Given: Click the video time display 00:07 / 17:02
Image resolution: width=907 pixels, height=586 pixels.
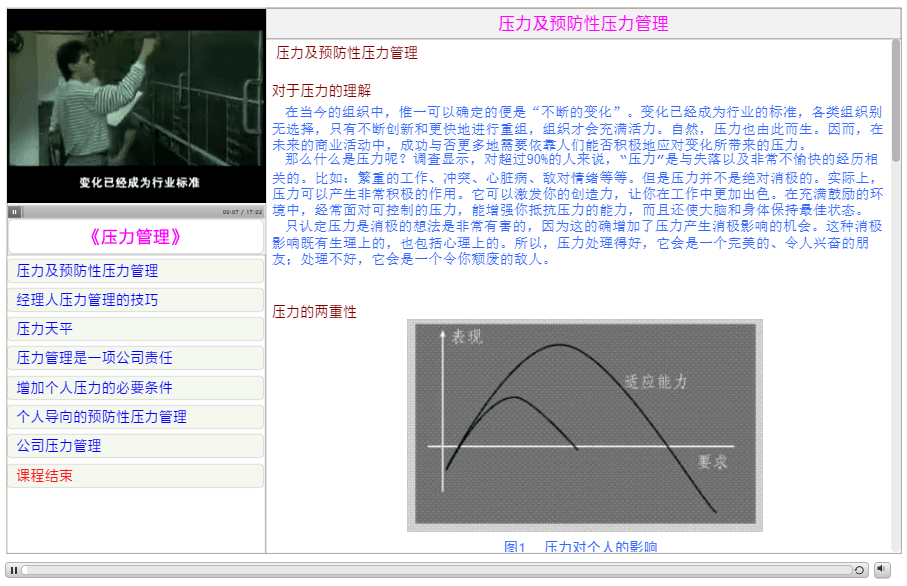Looking at the screenshot, I should (x=242, y=212).
